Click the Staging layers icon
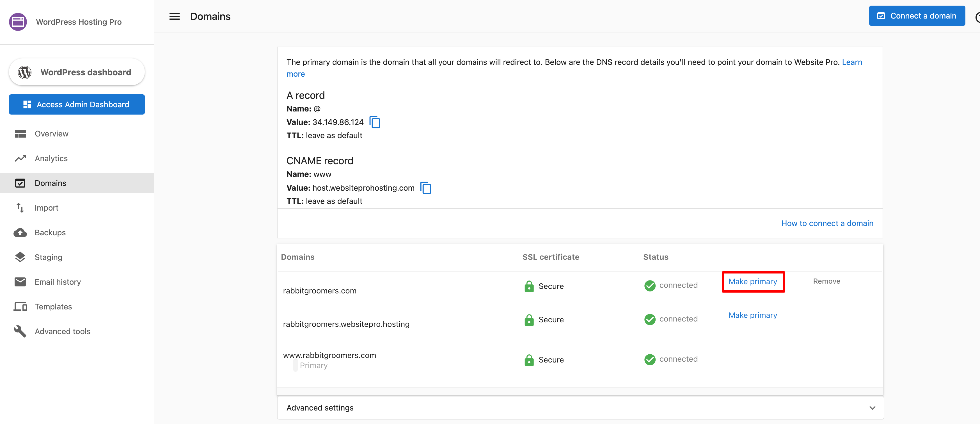 (x=20, y=257)
